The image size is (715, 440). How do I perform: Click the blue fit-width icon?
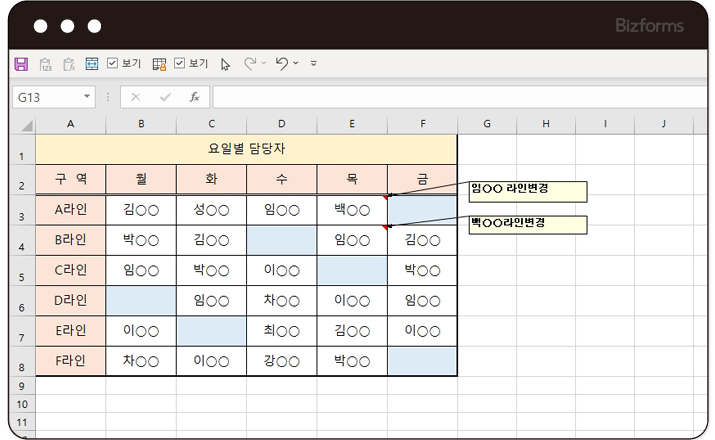(x=92, y=64)
